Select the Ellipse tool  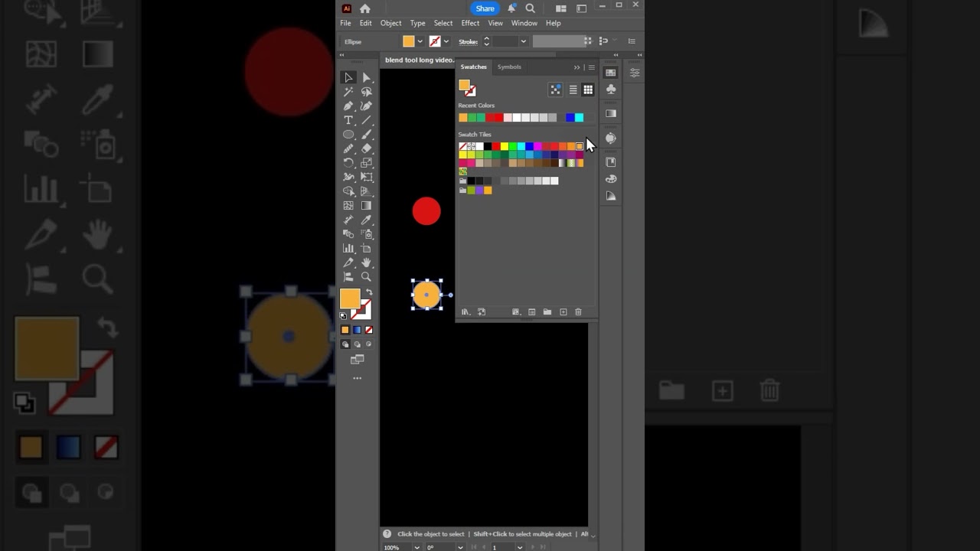pyautogui.click(x=348, y=135)
